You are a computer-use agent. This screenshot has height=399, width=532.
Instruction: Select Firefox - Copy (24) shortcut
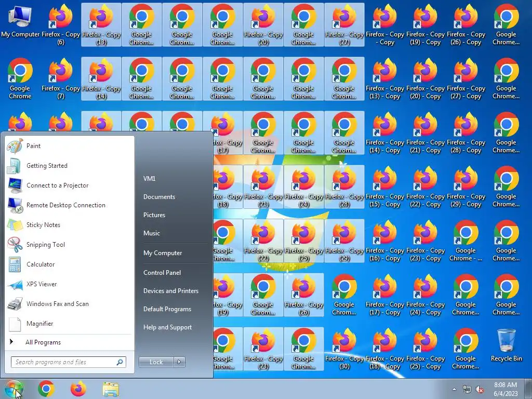click(x=303, y=187)
